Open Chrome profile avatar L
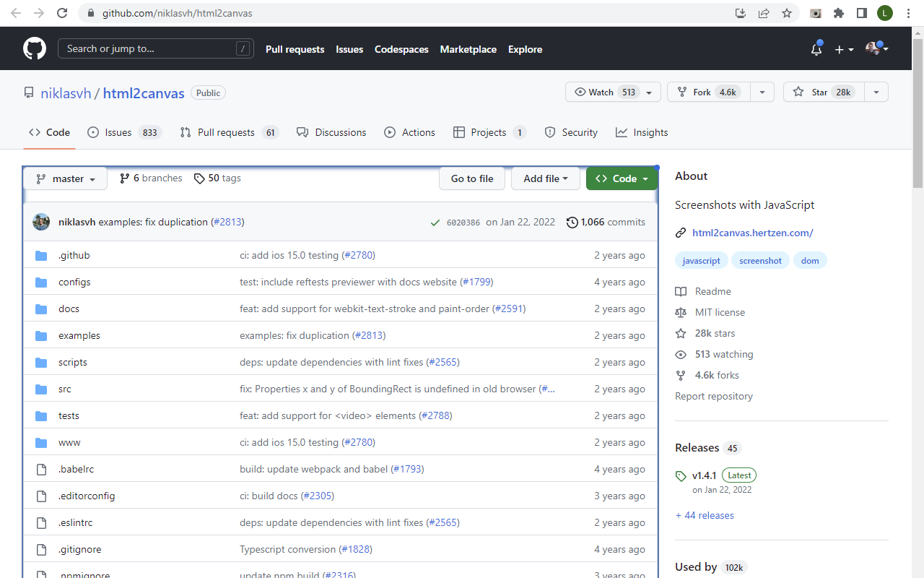This screenshot has height=578, width=924. pos(885,13)
